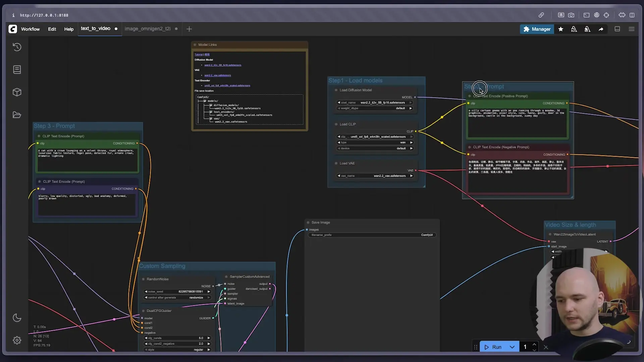The image size is (644, 362).
Task: Collapse the Load CLIP node dot
Action: pos(336,124)
